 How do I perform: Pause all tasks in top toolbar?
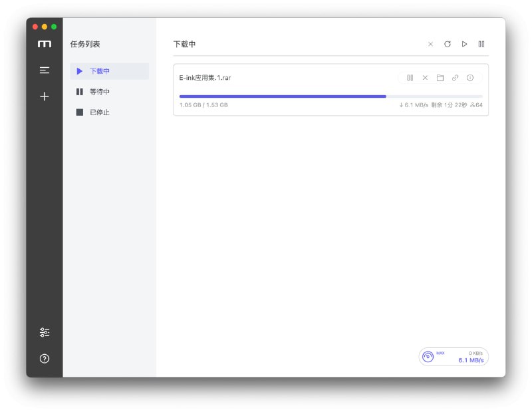pos(481,44)
